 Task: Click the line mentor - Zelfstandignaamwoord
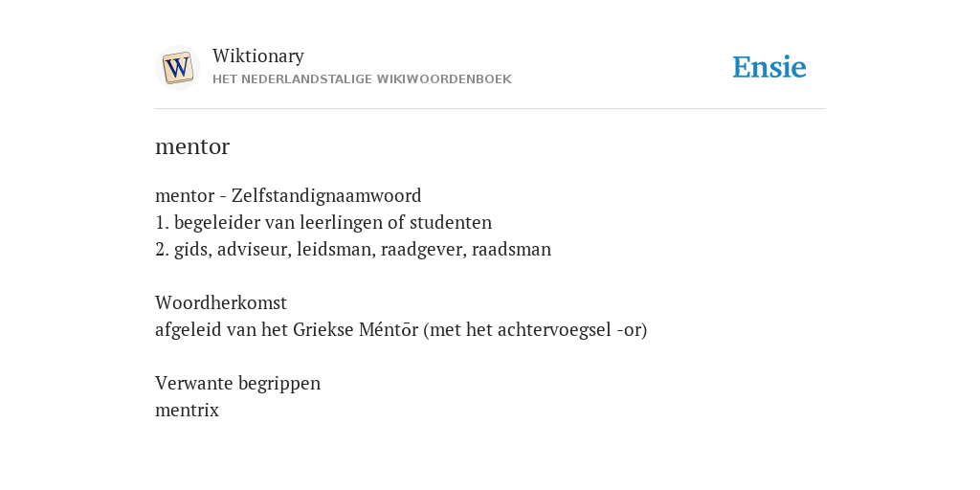point(288,195)
